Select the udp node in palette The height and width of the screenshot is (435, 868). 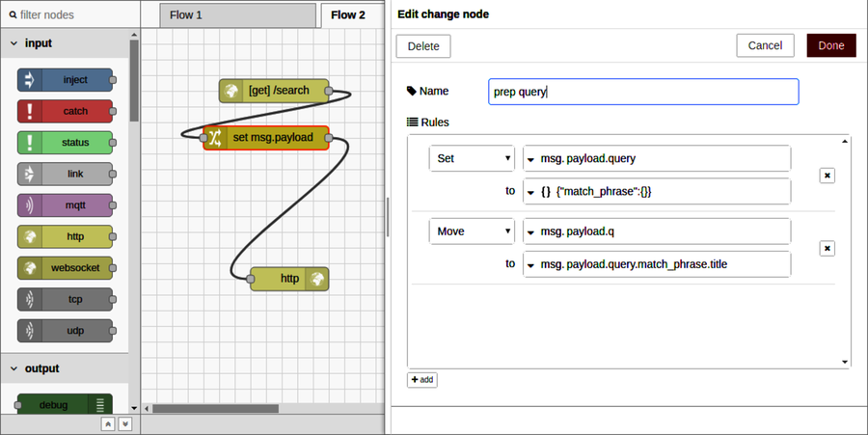click(x=65, y=331)
